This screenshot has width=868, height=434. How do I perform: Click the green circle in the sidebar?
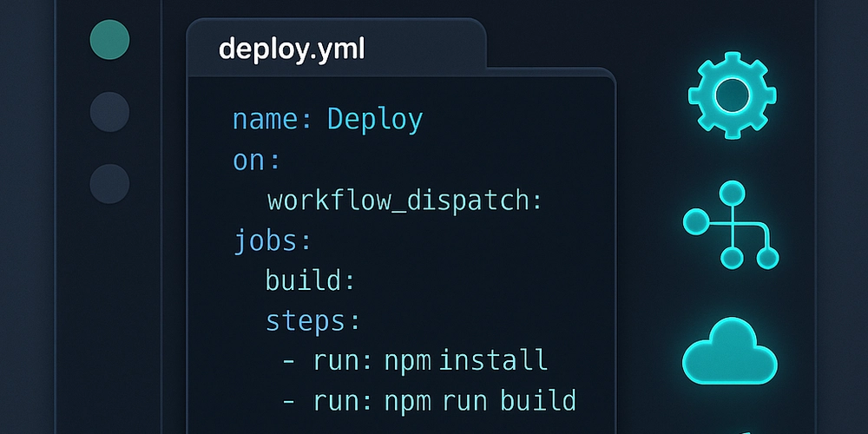pyautogui.click(x=109, y=39)
